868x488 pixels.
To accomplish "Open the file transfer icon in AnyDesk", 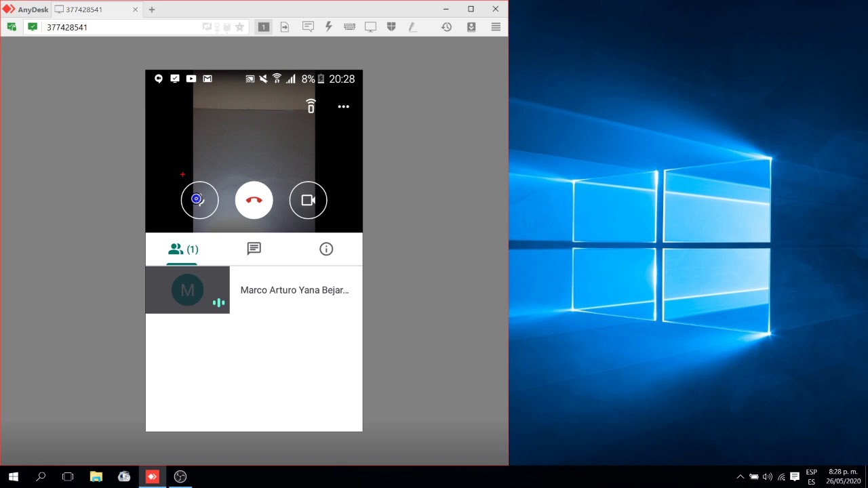I will (285, 27).
